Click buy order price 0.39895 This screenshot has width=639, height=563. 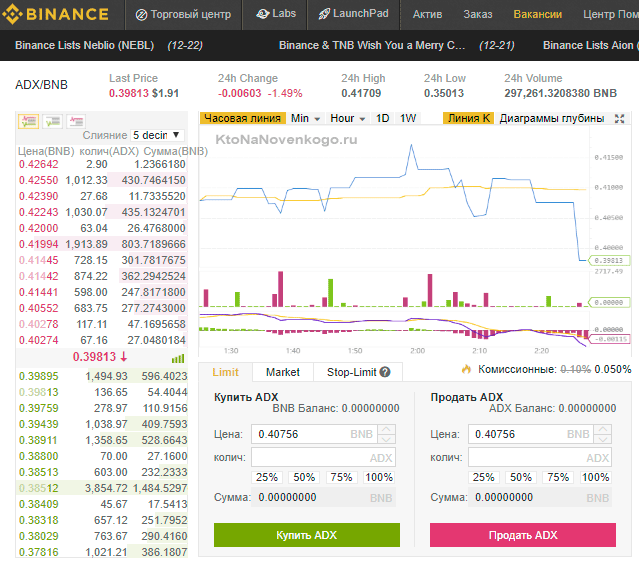click(39, 376)
